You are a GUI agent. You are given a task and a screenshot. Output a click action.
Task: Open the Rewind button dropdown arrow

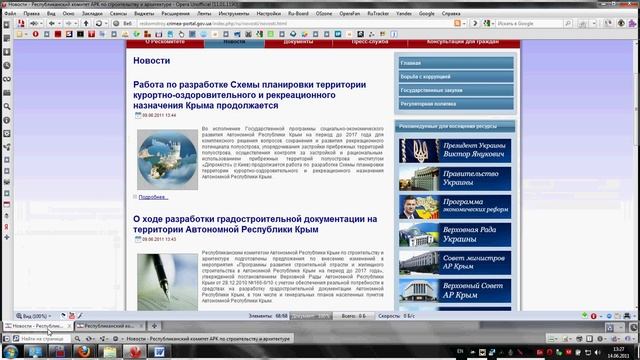click(41, 24)
